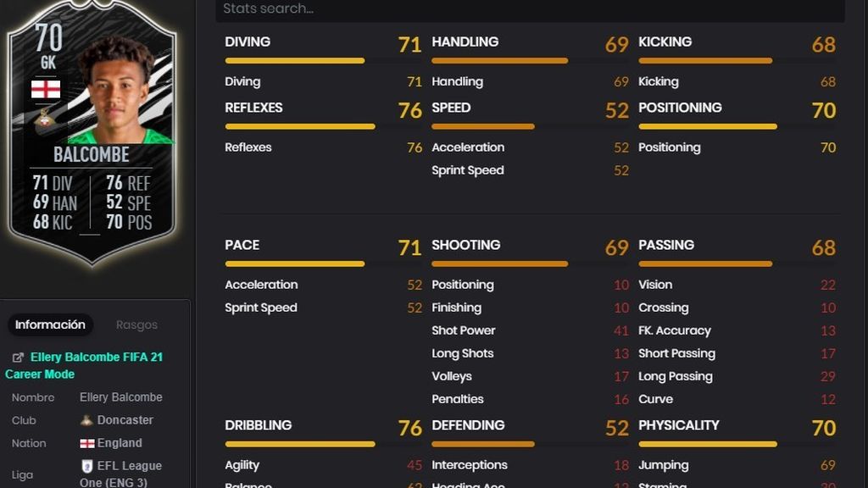Click the DIVING stat progress bar
The height and width of the screenshot is (488, 868).
click(x=295, y=61)
